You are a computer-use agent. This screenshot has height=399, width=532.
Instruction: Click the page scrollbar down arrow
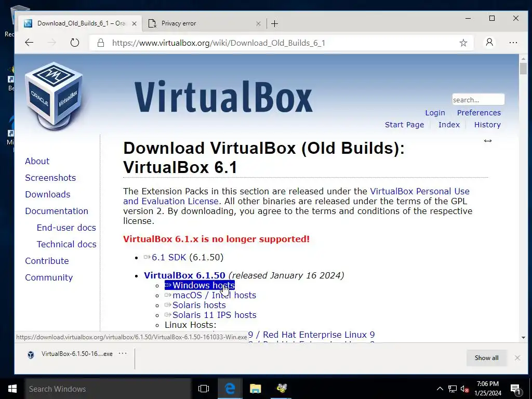coord(523,338)
